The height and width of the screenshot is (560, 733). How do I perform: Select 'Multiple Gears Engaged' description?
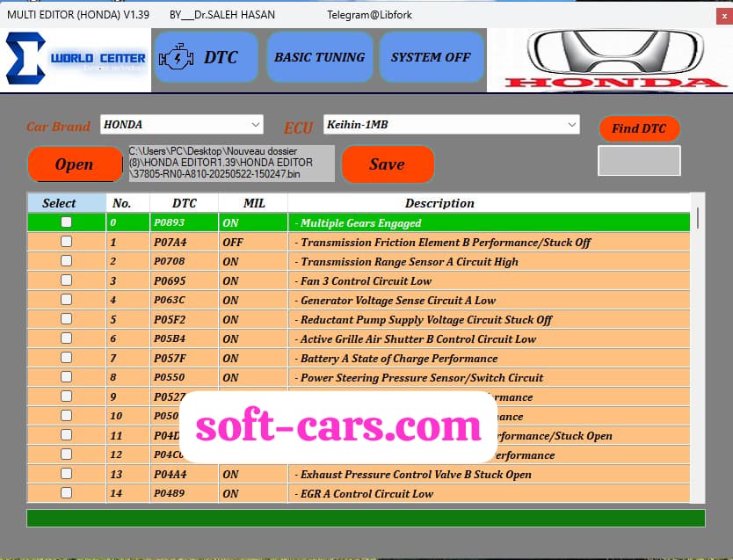click(361, 223)
